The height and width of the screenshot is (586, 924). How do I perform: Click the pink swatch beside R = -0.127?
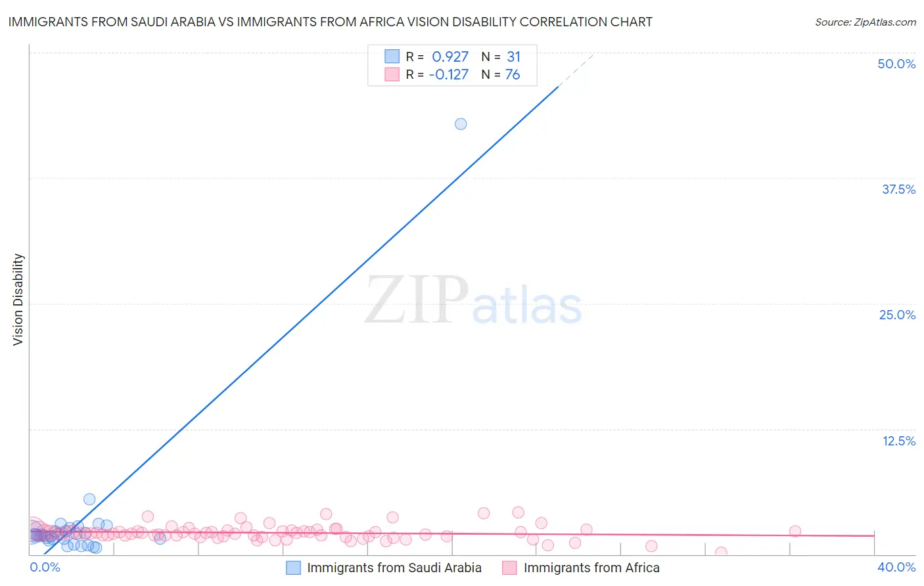392,74
